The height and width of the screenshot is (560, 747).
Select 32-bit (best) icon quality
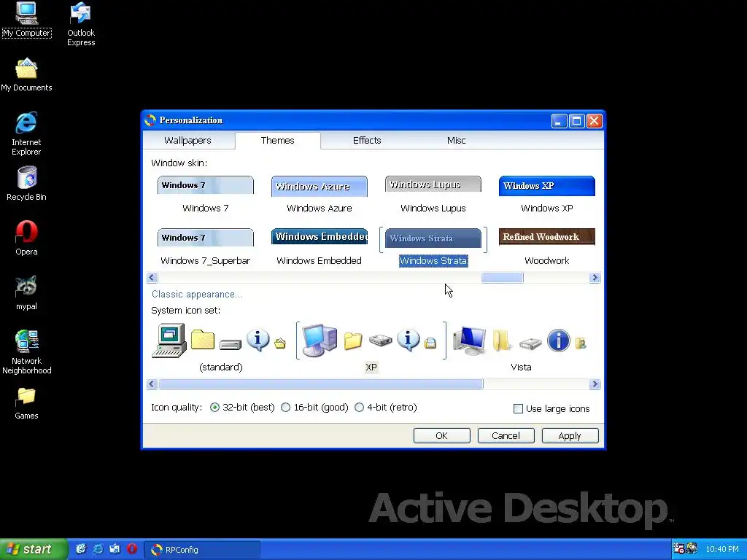[x=242, y=408]
